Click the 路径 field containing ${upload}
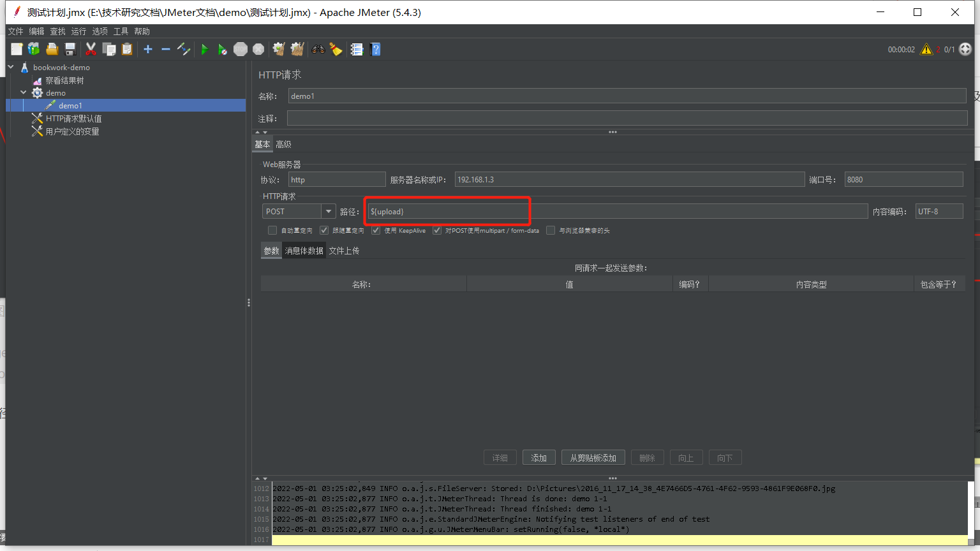980x551 pixels. coord(618,211)
